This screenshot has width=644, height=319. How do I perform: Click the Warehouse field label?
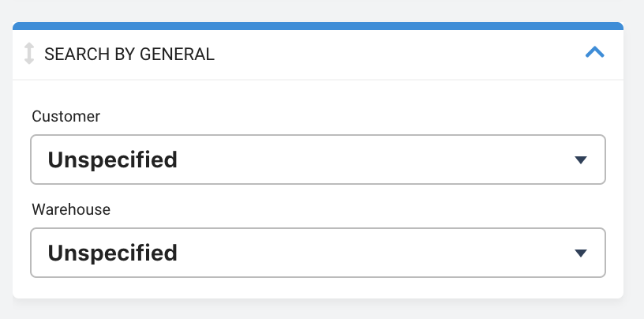(71, 210)
